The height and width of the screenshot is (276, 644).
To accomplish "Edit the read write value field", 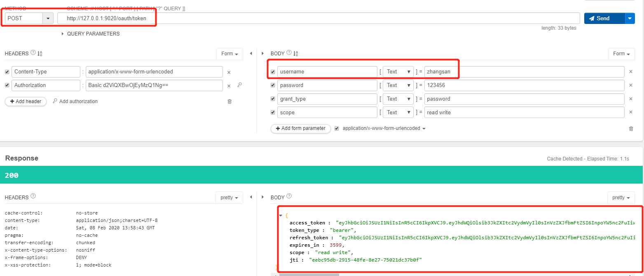I will pos(525,113).
